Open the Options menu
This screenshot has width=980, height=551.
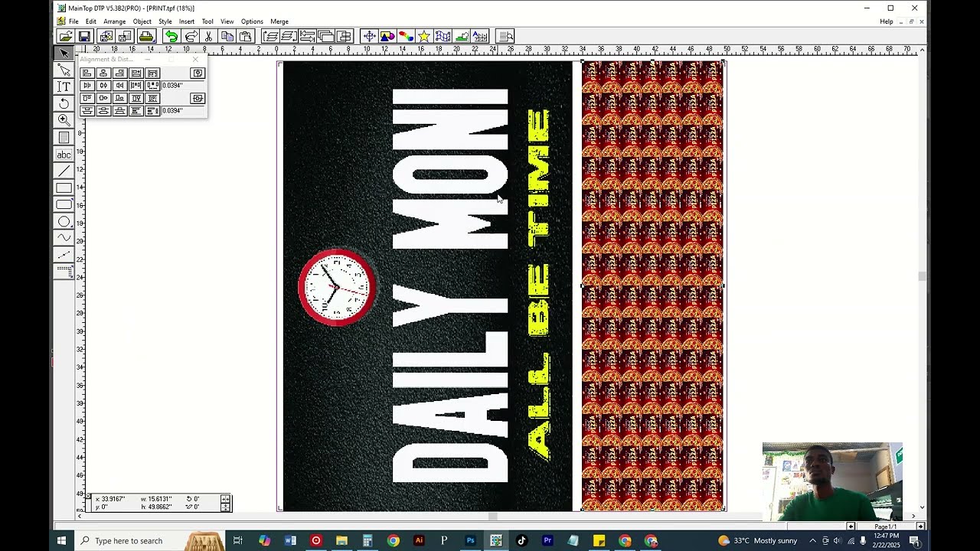(252, 21)
